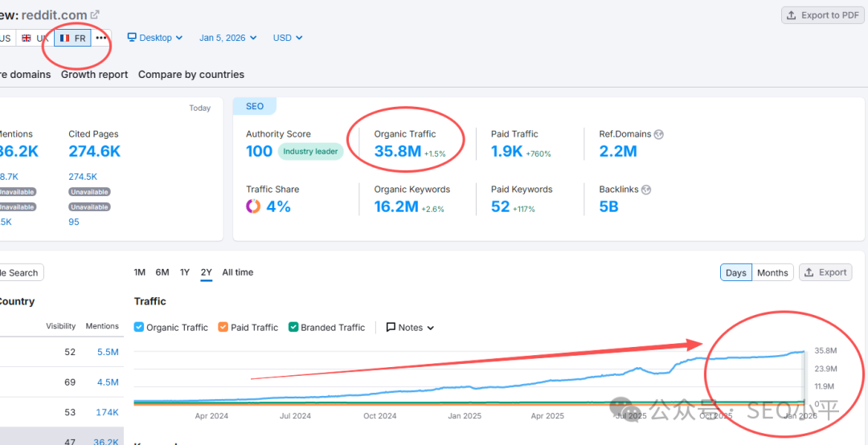Expand the USD currency dropdown

287,38
